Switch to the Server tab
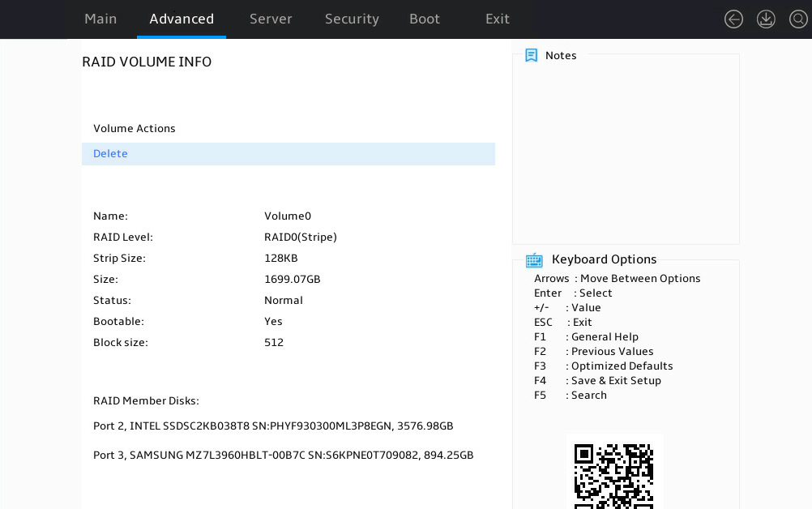 click(x=271, y=19)
